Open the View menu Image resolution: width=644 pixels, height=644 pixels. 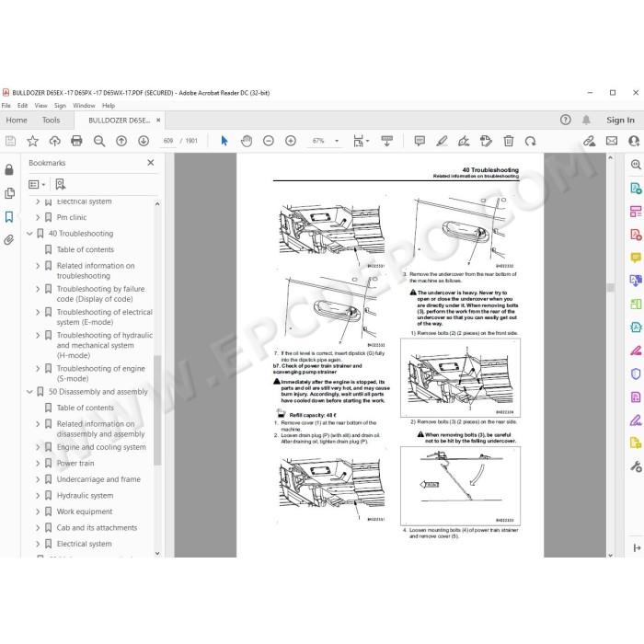pyautogui.click(x=40, y=106)
